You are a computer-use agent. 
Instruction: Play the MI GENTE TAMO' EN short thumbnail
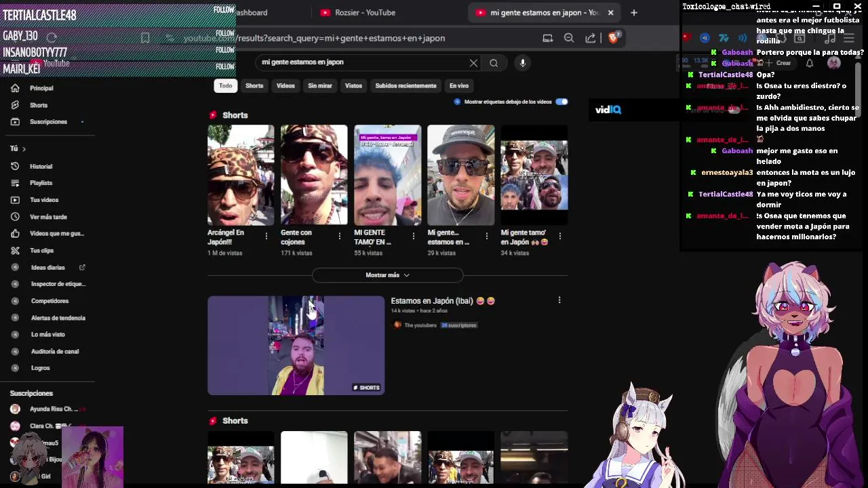click(x=387, y=175)
